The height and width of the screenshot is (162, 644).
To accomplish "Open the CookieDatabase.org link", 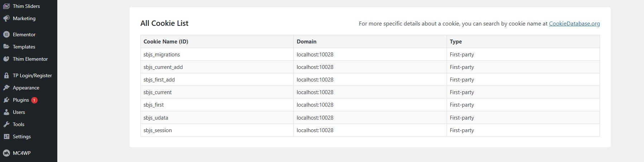I will point(574,24).
